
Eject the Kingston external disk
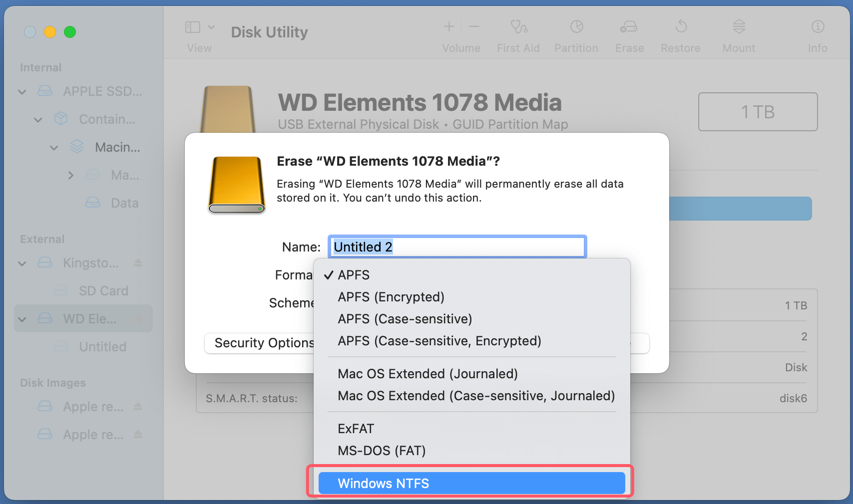tap(138, 263)
